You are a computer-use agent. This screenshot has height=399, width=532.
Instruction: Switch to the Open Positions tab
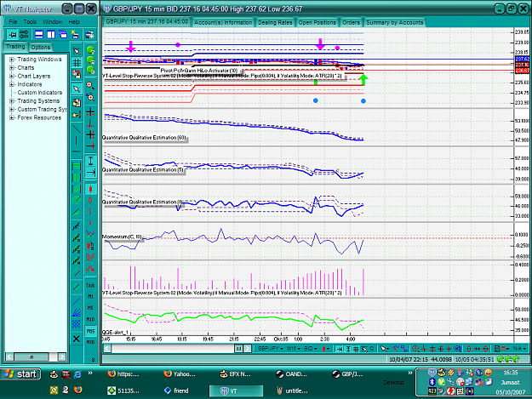tap(317, 22)
